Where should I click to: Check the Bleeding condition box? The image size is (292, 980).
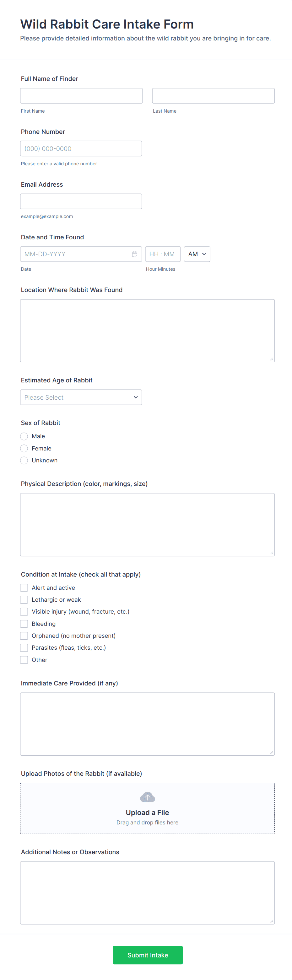click(24, 624)
